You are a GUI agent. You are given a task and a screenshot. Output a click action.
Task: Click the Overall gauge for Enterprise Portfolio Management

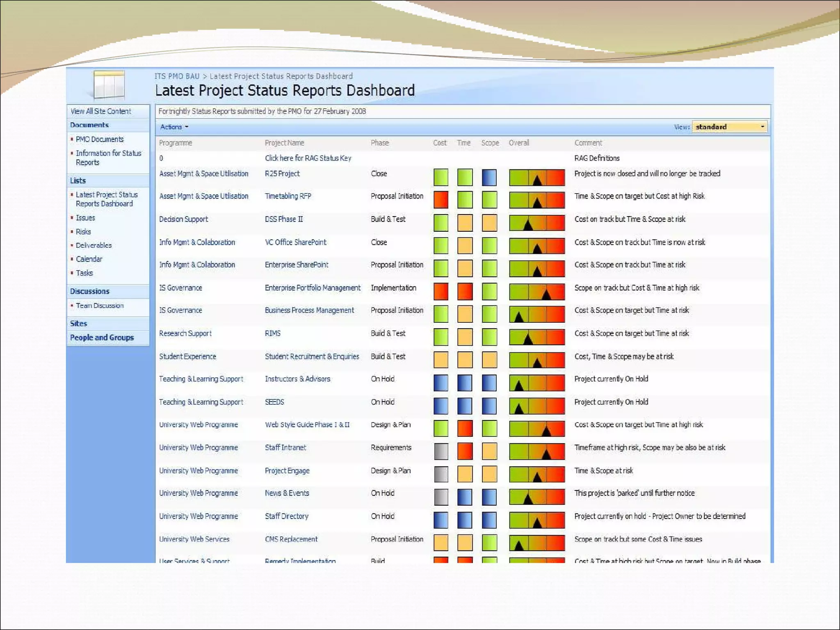pyautogui.click(x=537, y=291)
